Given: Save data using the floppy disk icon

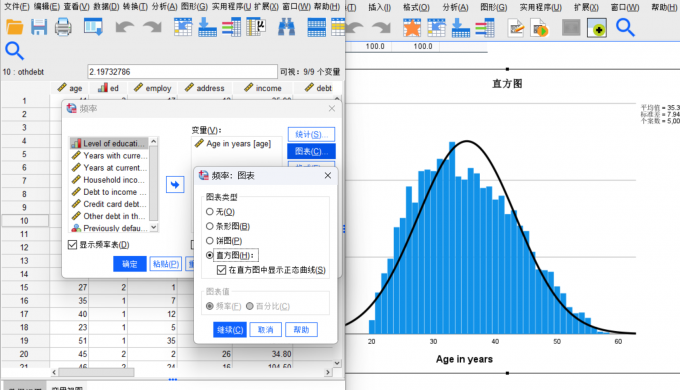Looking at the screenshot, I should click(39, 27).
